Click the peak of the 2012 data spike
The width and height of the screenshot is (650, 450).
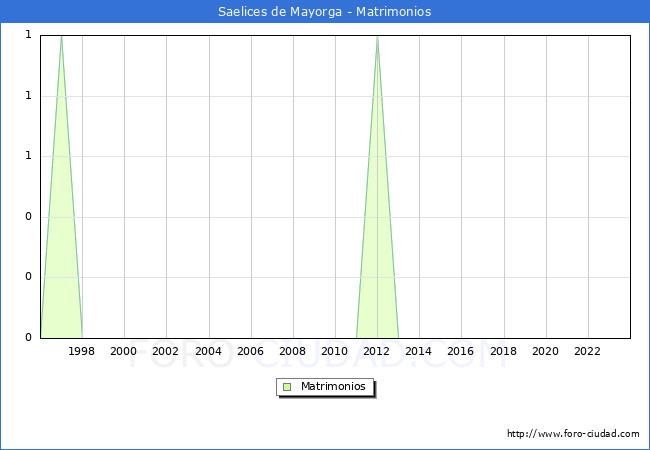coord(377,37)
